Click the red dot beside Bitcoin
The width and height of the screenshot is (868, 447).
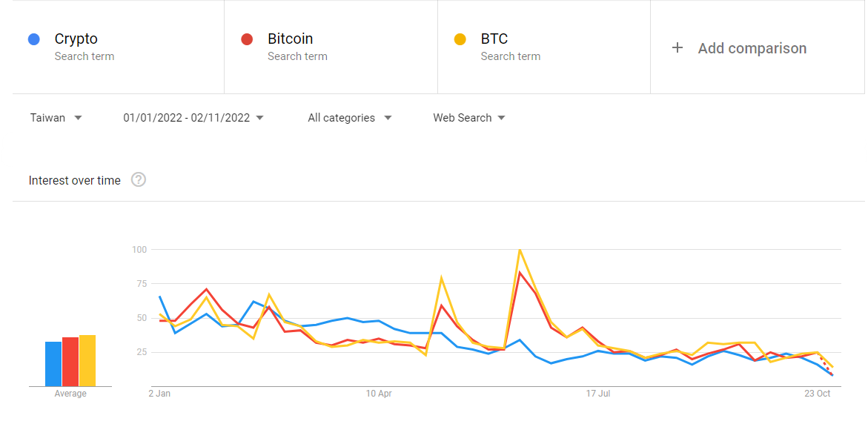[x=247, y=39]
